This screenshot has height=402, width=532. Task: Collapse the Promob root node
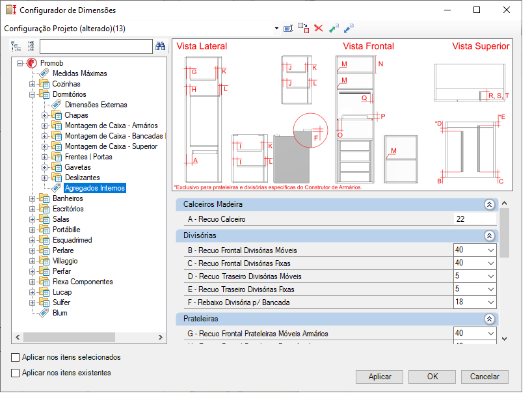click(x=20, y=63)
